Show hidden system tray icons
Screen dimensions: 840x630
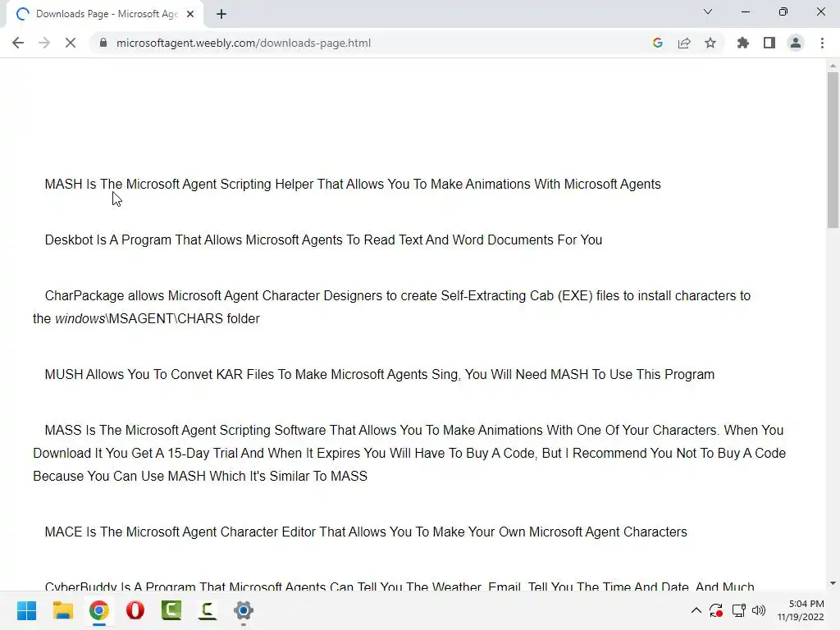[696, 610]
